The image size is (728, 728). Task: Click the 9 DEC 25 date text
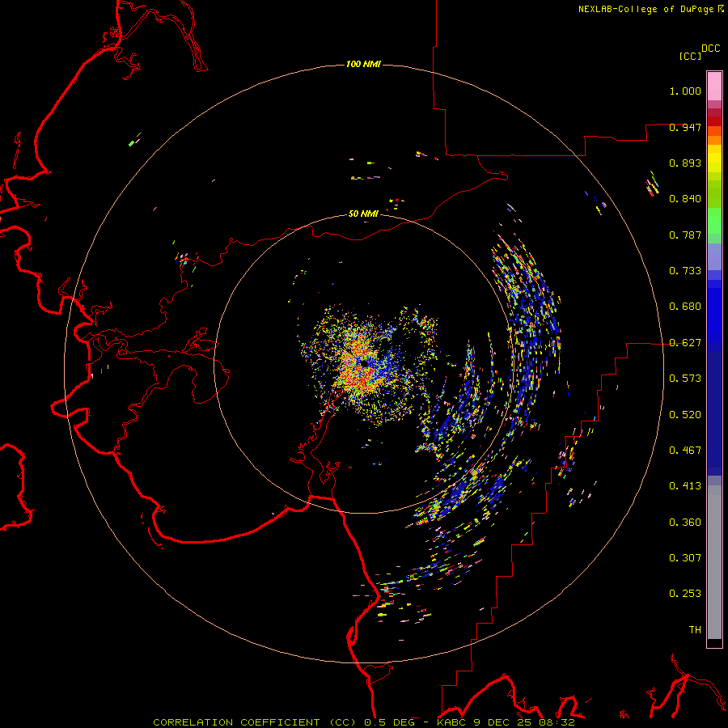tap(503, 722)
